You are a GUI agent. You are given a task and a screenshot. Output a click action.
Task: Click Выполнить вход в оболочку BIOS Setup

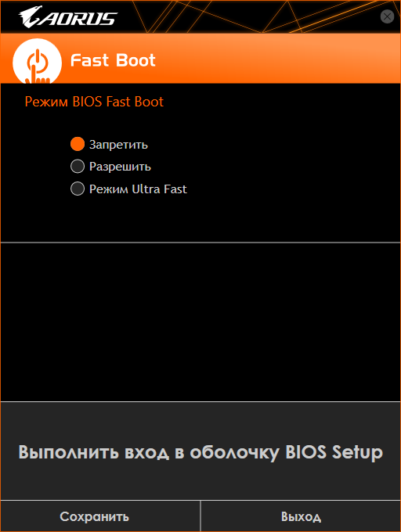click(200, 451)
